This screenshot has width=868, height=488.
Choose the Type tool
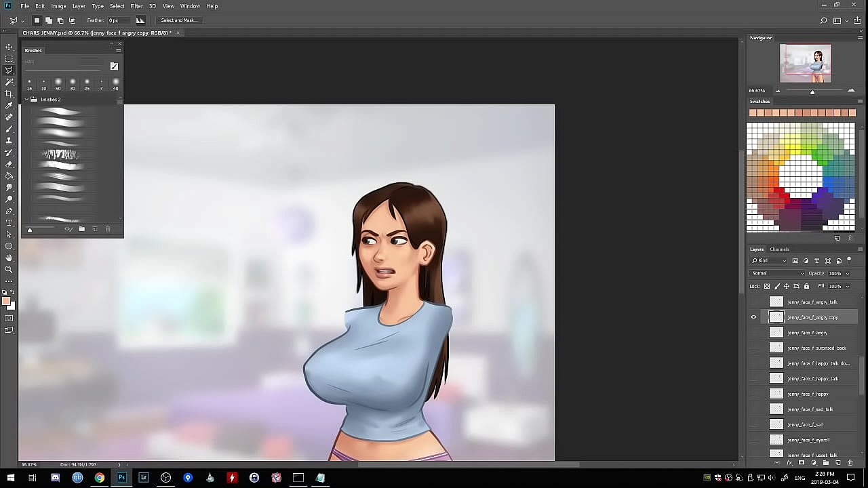pyautogui.click(x=9, y=222)
